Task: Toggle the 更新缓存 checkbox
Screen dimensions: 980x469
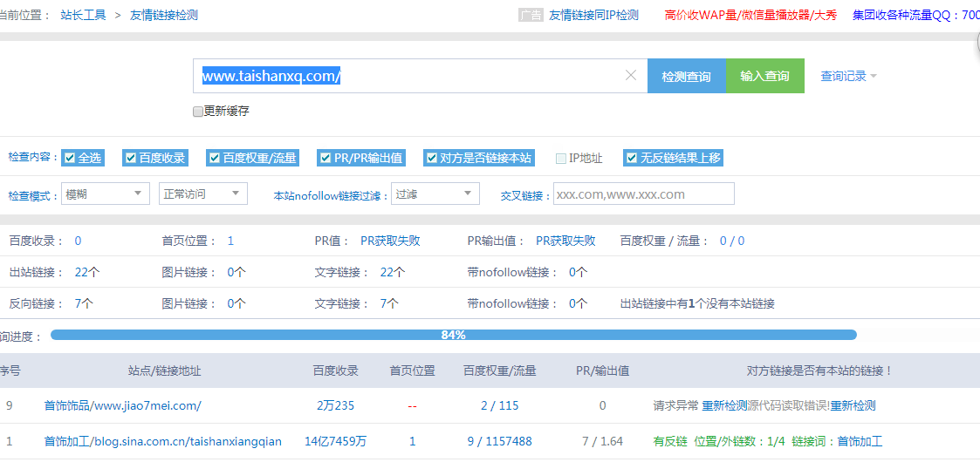Action: pyautogui.click(x=198, y=112)
